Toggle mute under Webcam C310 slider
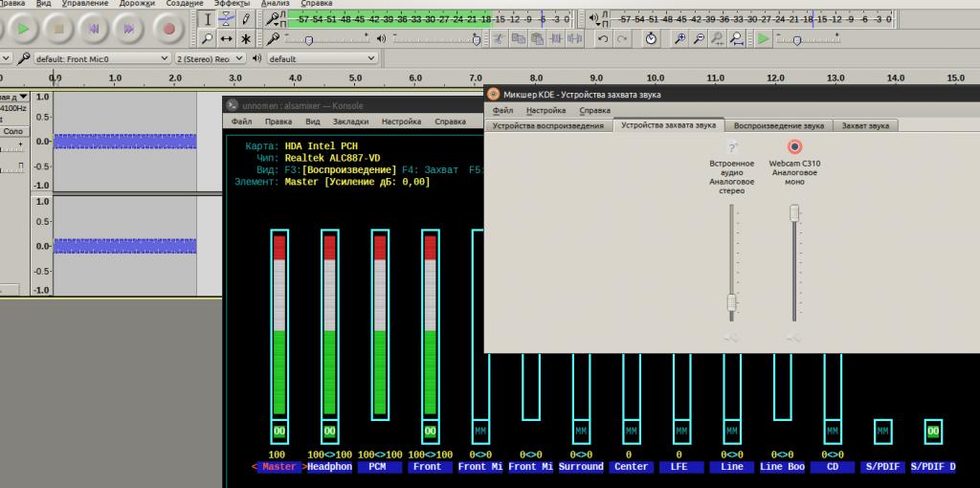The image size is (980, 488). tap(793, 338)
